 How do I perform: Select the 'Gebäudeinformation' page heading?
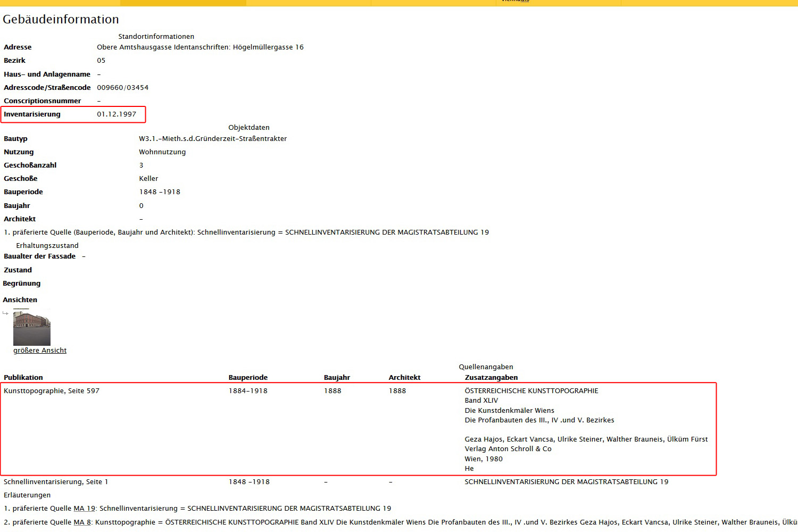(x=61, y=19)
